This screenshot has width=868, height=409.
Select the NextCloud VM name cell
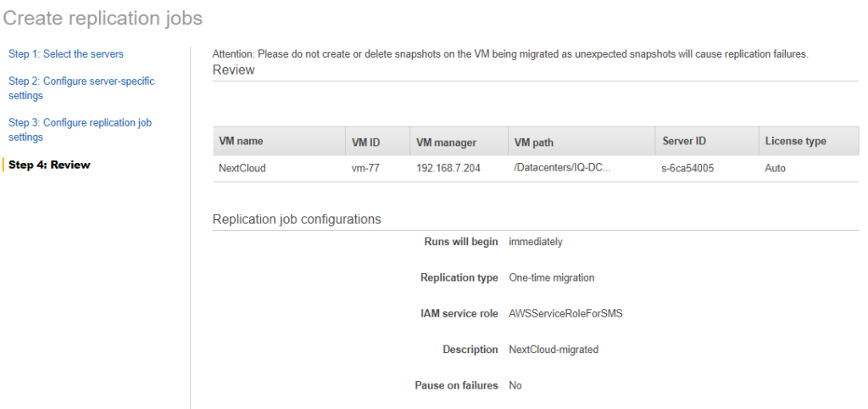click(x=242, y=168)
